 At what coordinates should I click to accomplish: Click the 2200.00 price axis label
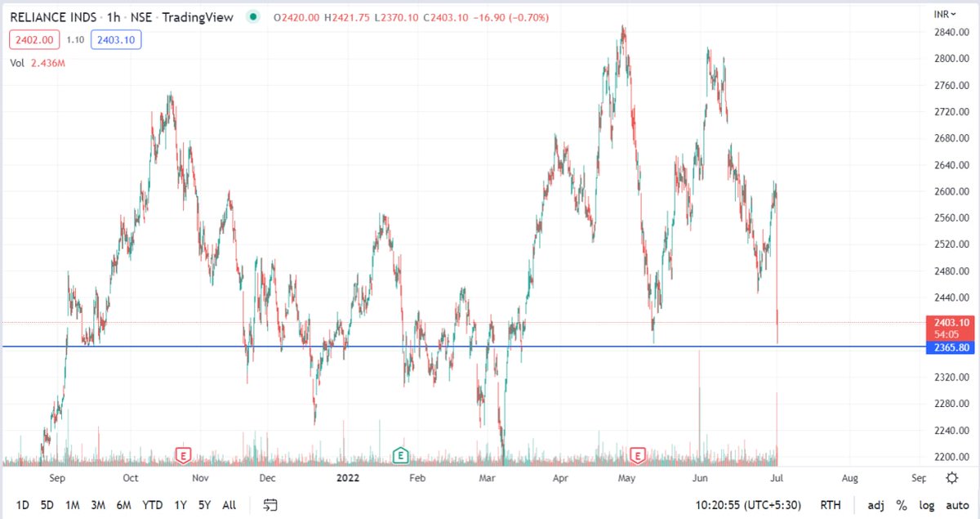951,457
